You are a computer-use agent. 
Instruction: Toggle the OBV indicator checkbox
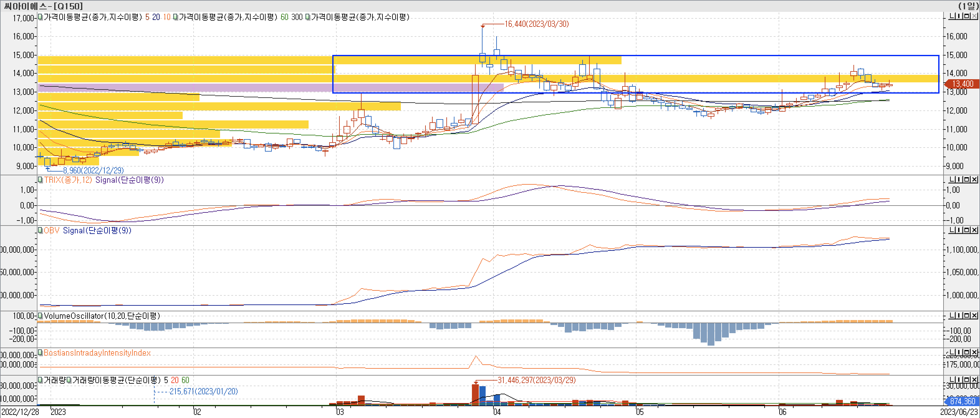pos(40,230)
